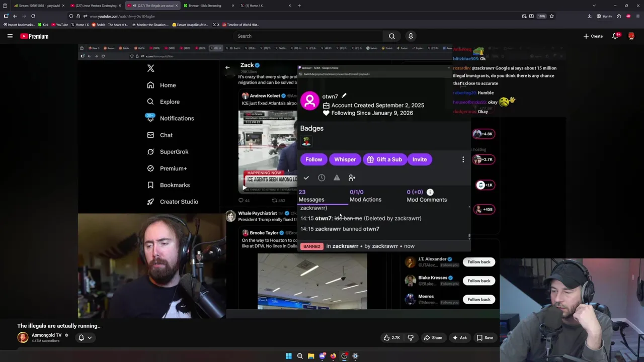Dislike the video with thumbs down
Screen dimensions: 644x362
[411, 338]
